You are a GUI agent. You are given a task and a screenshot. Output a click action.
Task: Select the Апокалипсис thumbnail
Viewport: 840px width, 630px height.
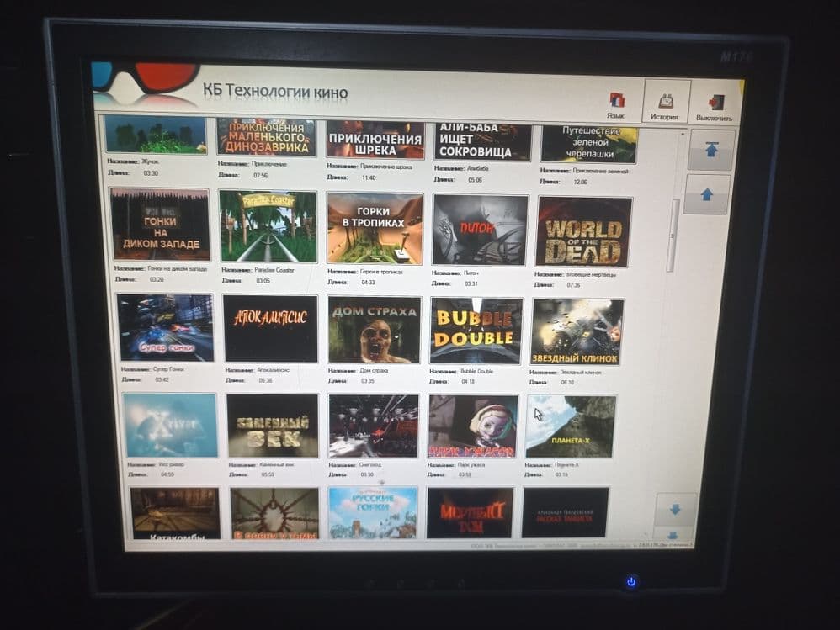point(270,329)
